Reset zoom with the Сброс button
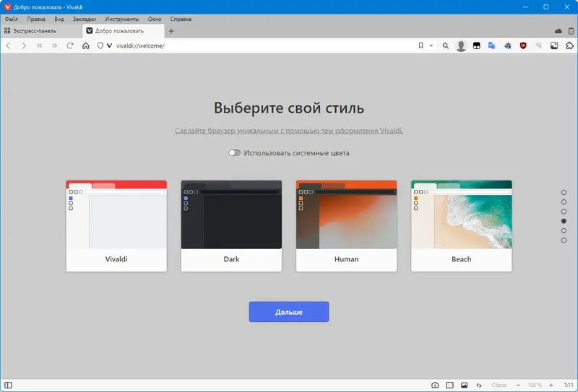Screen dimensions: 578x392 click(x=499, y=385)
